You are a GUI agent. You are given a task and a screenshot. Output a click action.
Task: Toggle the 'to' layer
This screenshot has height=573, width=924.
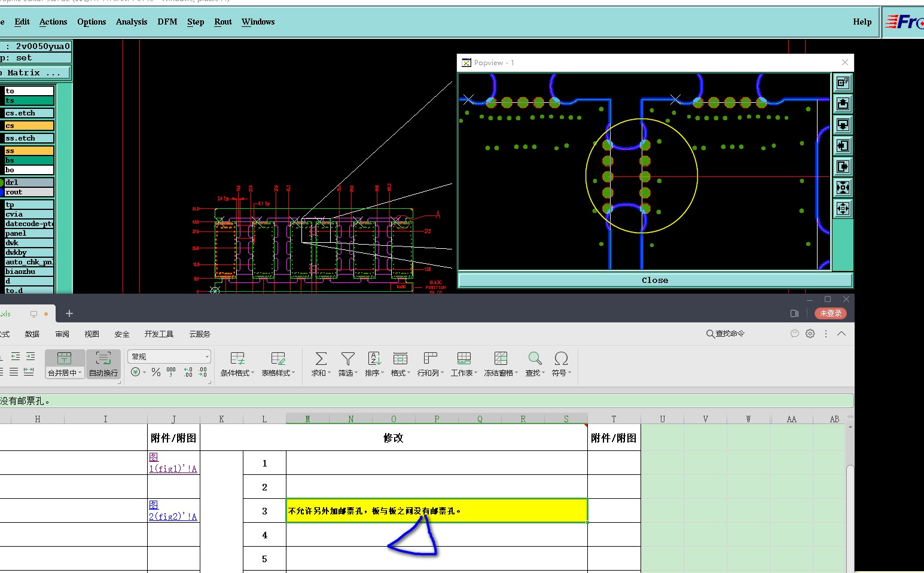pos(29,91)
